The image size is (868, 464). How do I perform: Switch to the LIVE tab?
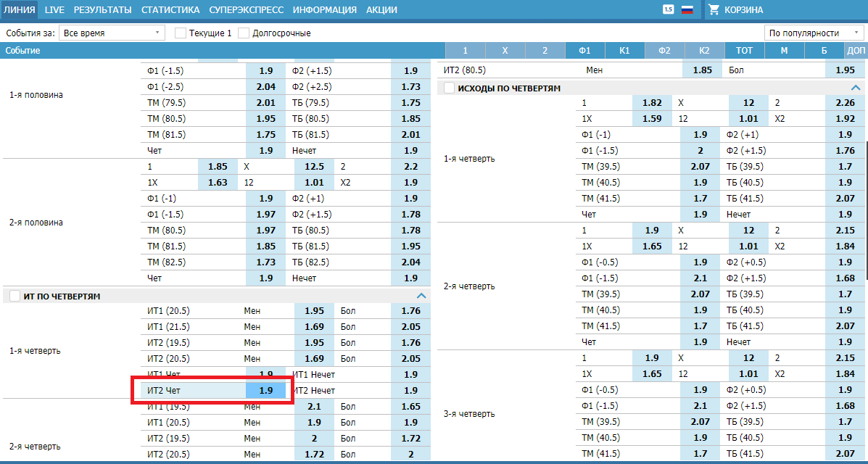point(54,10)
